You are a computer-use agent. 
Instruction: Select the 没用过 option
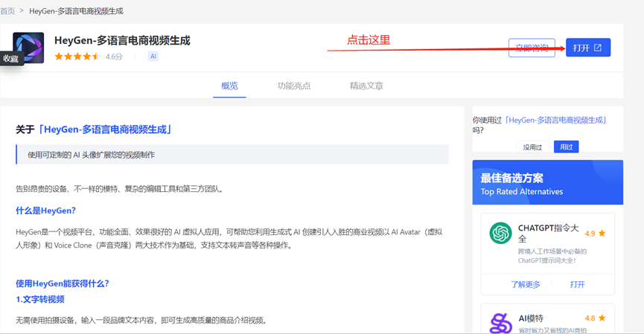532,147
